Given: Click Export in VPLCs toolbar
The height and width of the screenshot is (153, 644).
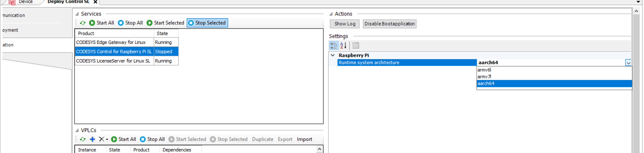Looking at the screenshot, I should pyautogui.click(x=285, y=139).
